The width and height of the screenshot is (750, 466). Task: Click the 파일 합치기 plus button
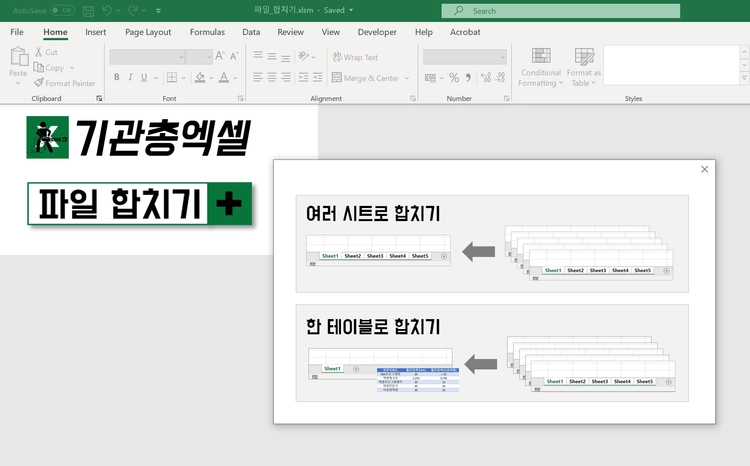coord(229,203)
